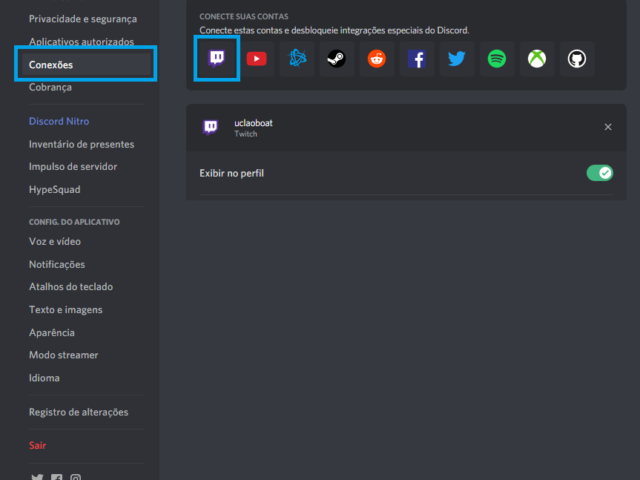Connect a Reddit account
Screen dimensions: 640x480
tap(377, 58)
